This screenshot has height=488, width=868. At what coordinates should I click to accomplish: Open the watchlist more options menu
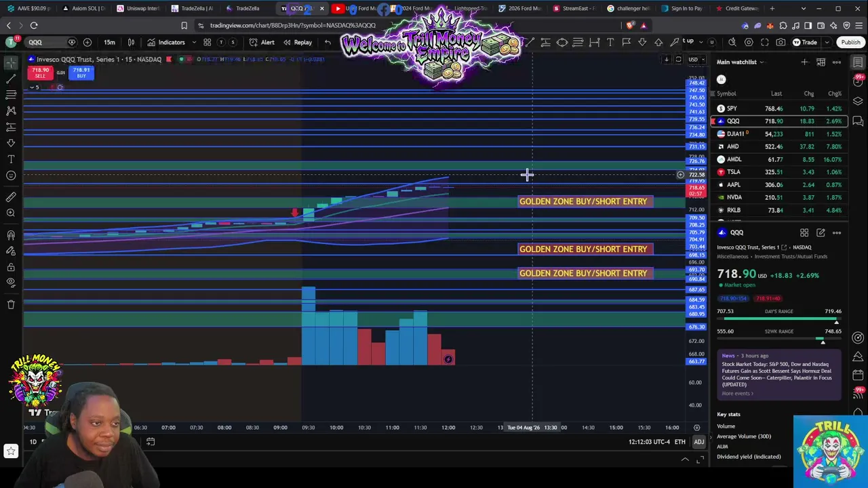(x=837, y=62)
